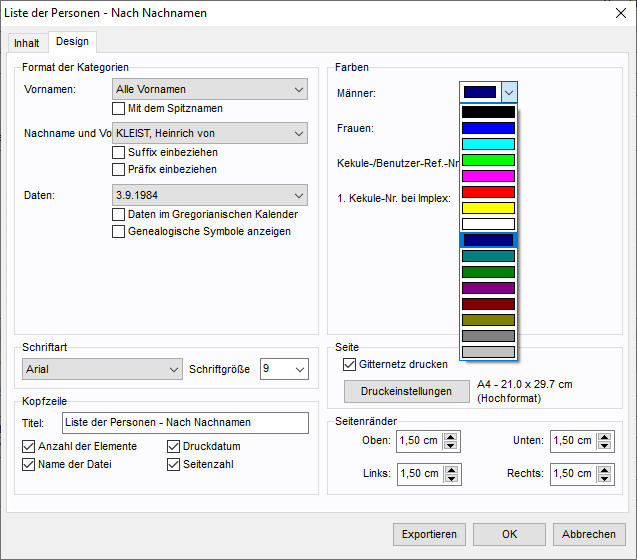Open the Arial font dropdown
The height and width of the screenshot is (560, 637).
[102, 369]
